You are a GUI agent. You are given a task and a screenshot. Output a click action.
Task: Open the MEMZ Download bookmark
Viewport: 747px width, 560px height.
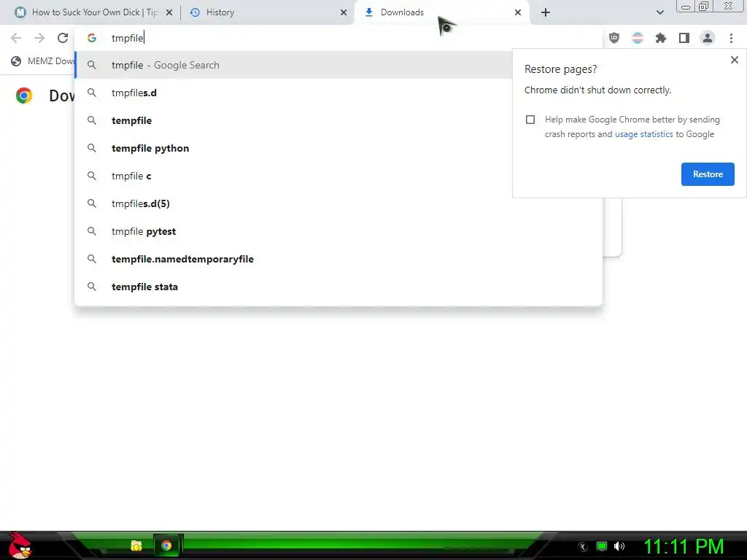(x=42, y=61)
